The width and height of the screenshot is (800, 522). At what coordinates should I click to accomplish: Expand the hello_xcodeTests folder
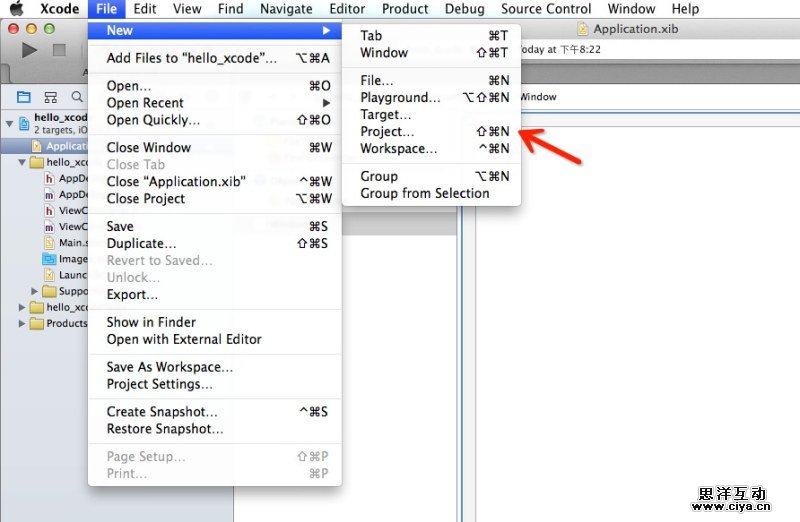click(x=22, y=307)
